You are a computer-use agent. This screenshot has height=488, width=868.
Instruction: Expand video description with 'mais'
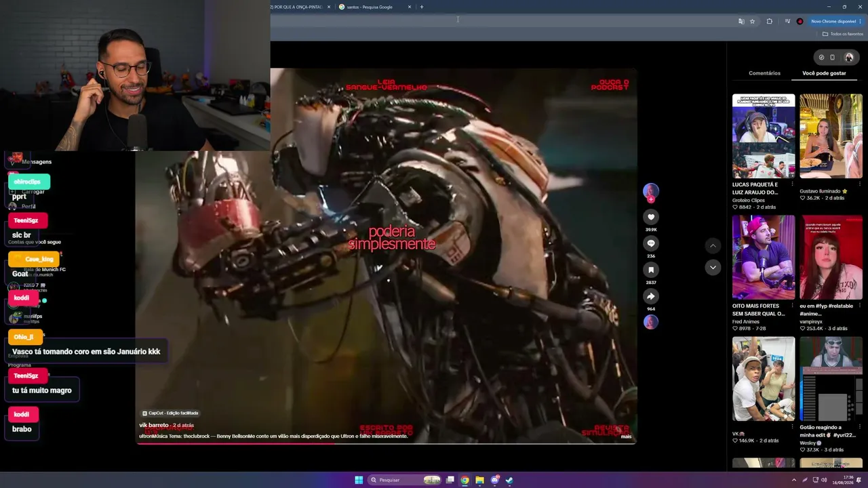(626, 436)
